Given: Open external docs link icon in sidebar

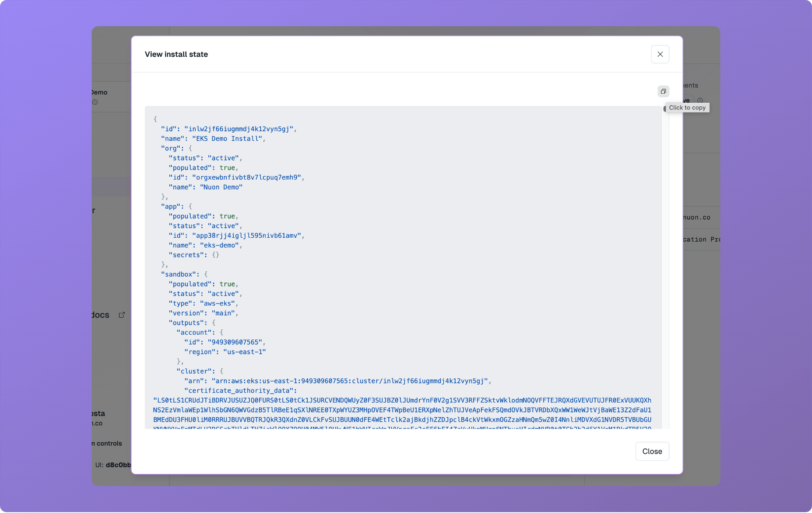Looking at the screenshot, I should coord(122,315).
